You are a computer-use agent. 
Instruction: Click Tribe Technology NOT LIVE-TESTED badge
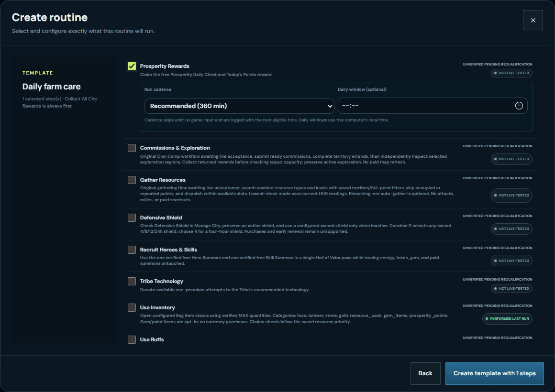(x=511, y=288)
